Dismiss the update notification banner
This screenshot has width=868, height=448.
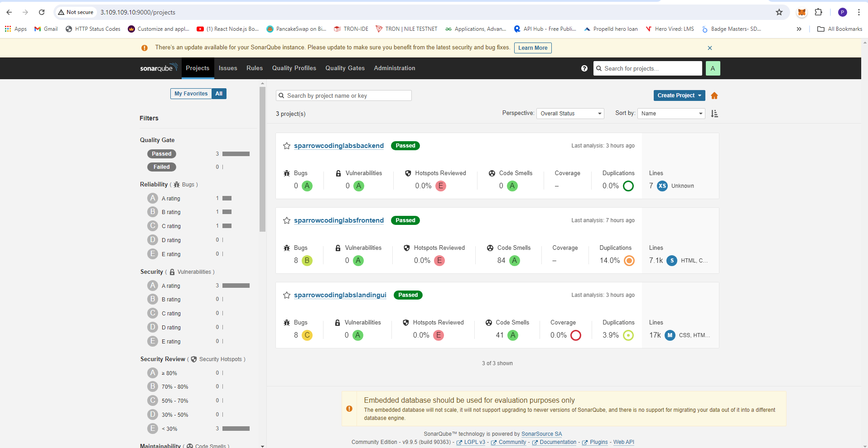click(x=710, y=48)
